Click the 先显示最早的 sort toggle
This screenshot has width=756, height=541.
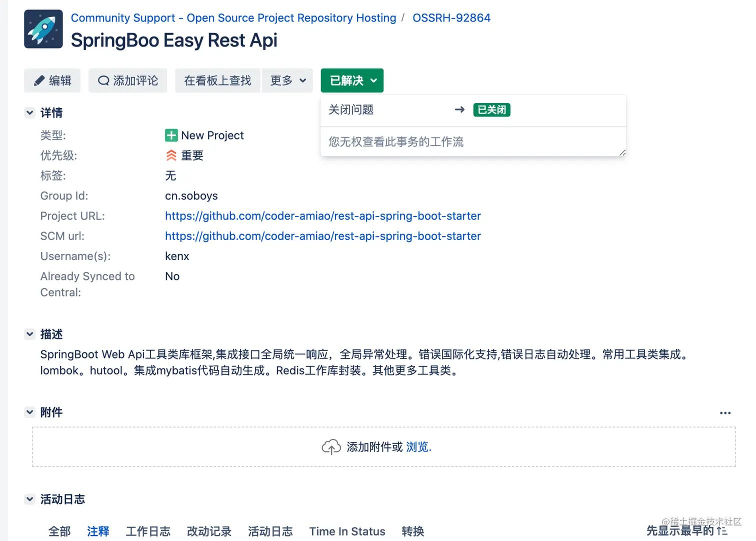tap(686, 530)
